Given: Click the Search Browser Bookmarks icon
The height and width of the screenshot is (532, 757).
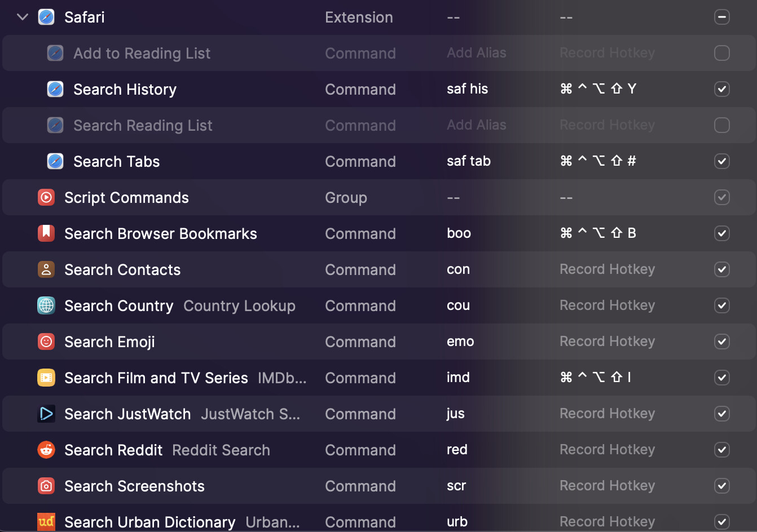Looking at the screenshot, I should (46, 233).
